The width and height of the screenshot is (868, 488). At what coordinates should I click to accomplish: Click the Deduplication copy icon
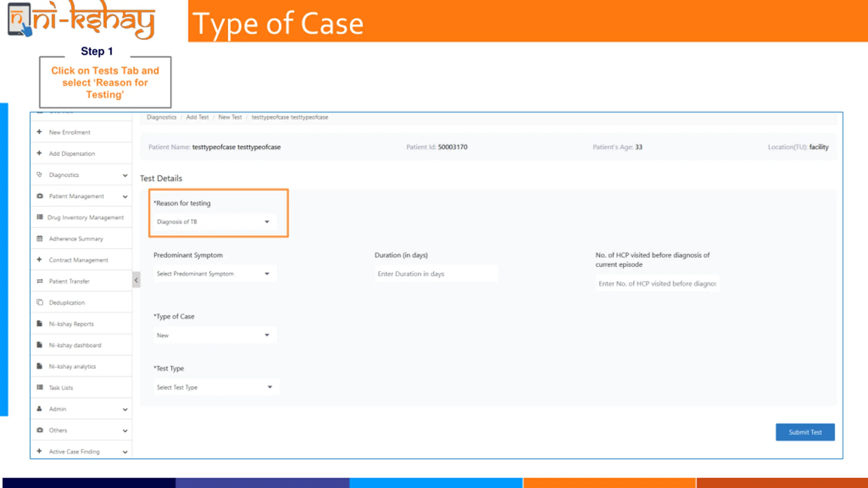(x=40, y=302)
